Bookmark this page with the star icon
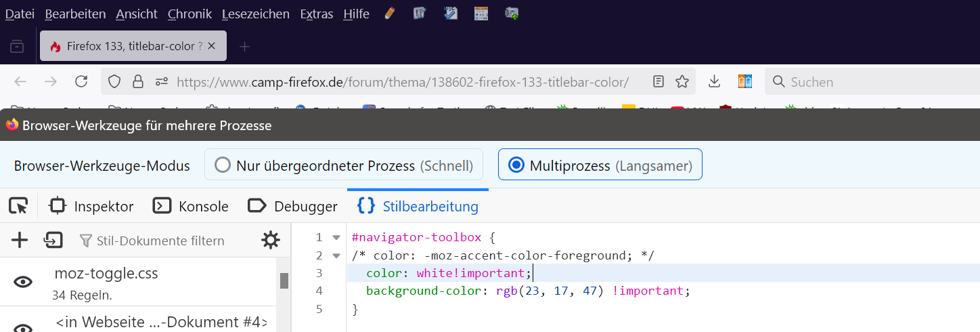Image resolution: width=980 pixels, height=332 pixels. (x=682, y=82)
